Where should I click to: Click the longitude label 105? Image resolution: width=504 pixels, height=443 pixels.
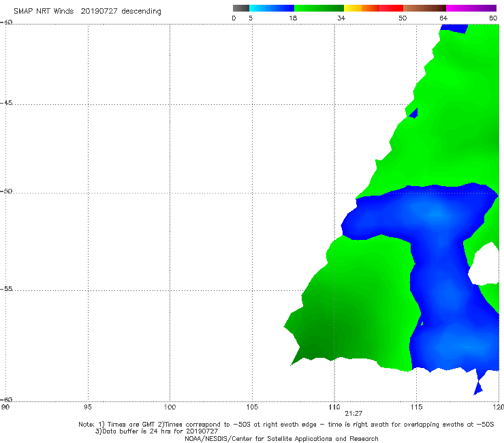[252, 407]
